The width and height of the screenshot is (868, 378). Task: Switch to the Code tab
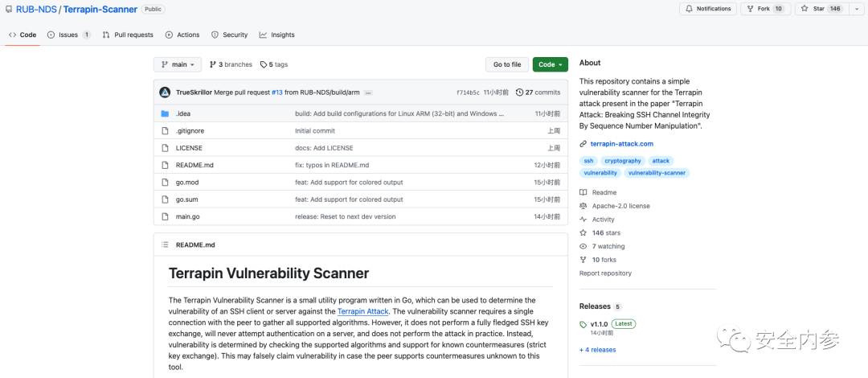[x=23, y=35]
